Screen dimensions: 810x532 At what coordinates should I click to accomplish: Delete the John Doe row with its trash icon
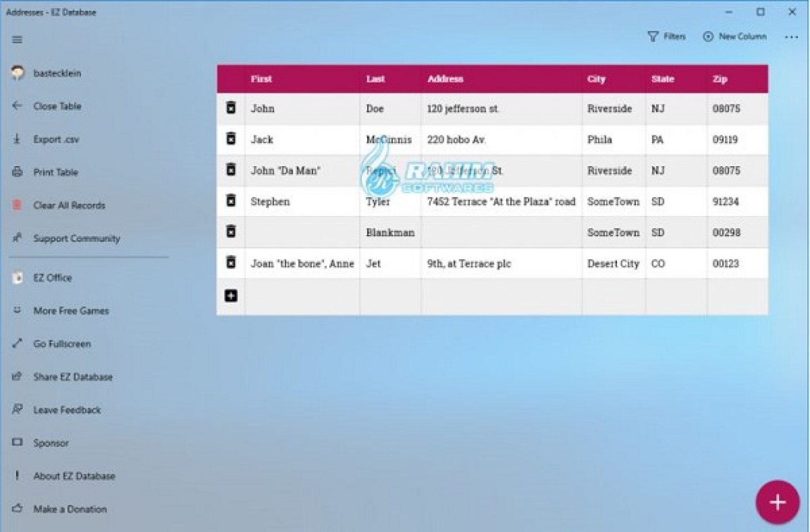(x=231, y=108)
